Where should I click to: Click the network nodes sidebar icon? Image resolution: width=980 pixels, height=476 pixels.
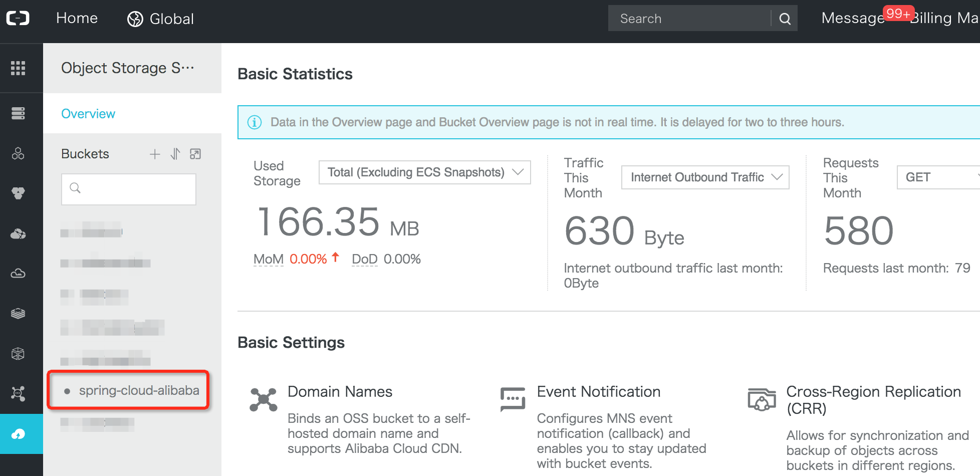(x=18, y=394)
